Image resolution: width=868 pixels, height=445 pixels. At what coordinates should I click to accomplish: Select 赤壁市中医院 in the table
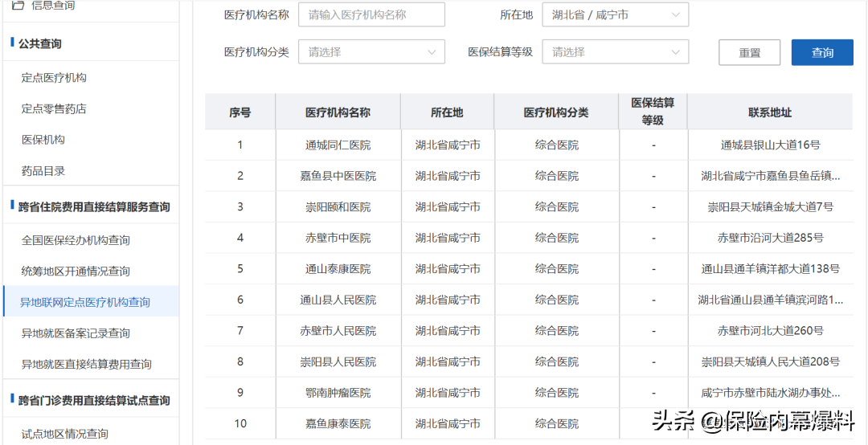point(338,238)
